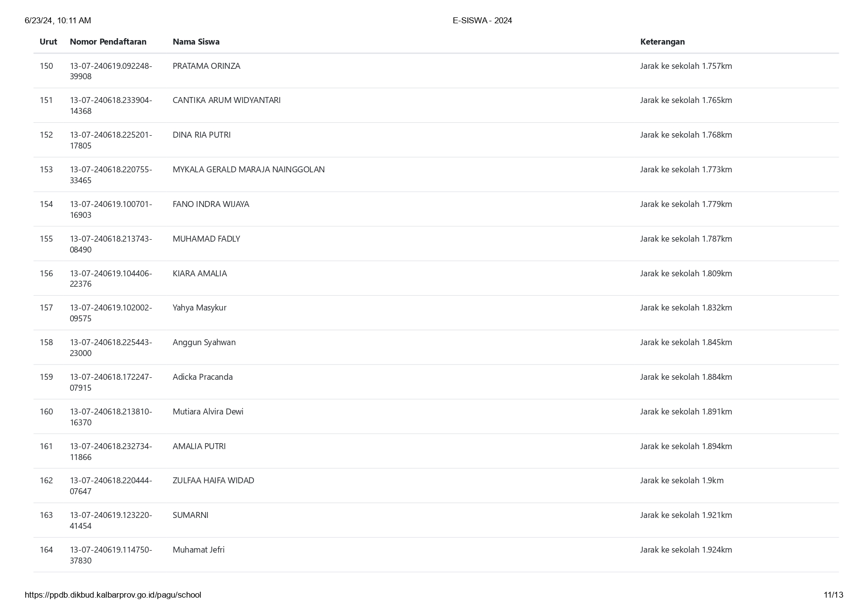Click registration number 13-07-240618.225201-17805
The image size is (868, 614).
(x=111, y=140)
